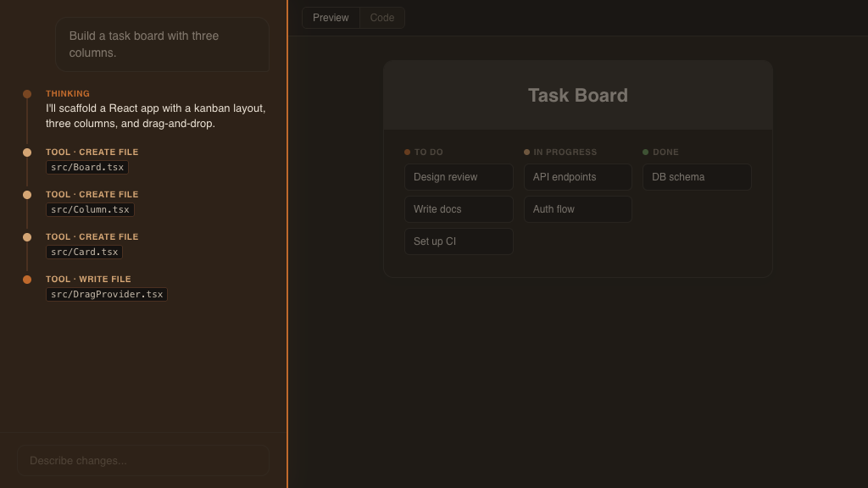Viewport: 868px width, 488px height.
Task: Select the first TOOL · CREATE FILE step dot
Action: pyautogui.click(x=28, y=152)
